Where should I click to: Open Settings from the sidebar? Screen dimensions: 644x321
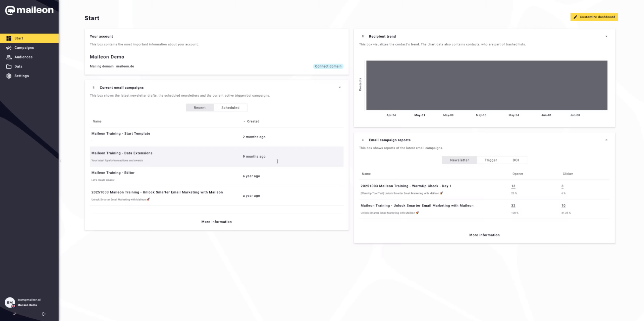pyautogui.click(x=29, y=76)
